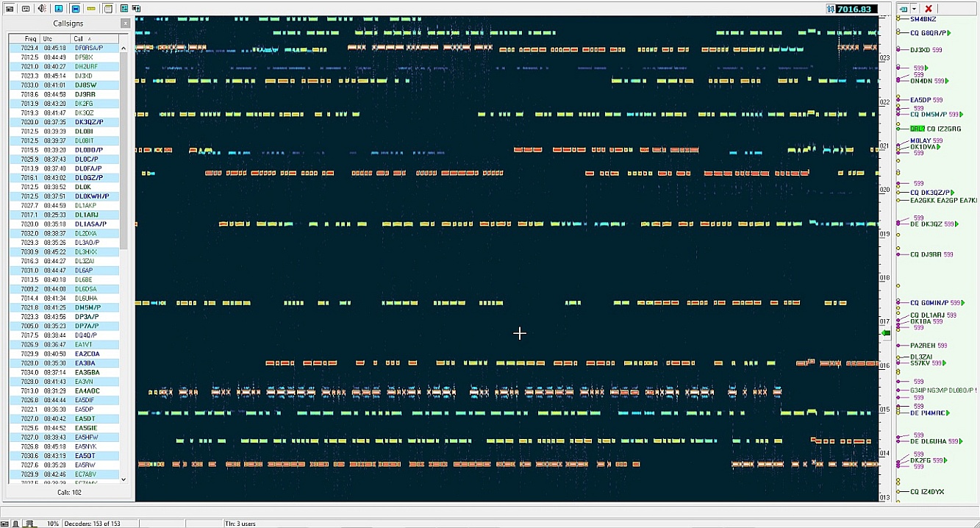
Task: Click decoded callsign EA5DP 599
Action: coord(926,100)
